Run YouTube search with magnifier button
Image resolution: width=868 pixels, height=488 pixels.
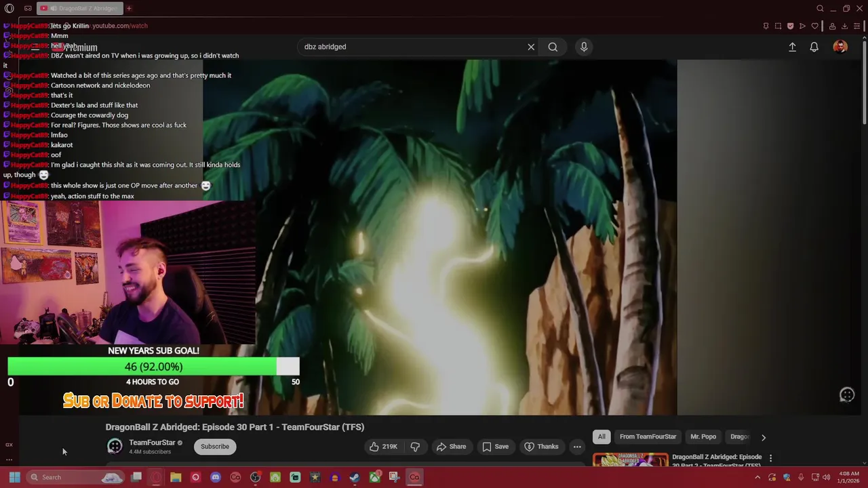coord(553,47)
